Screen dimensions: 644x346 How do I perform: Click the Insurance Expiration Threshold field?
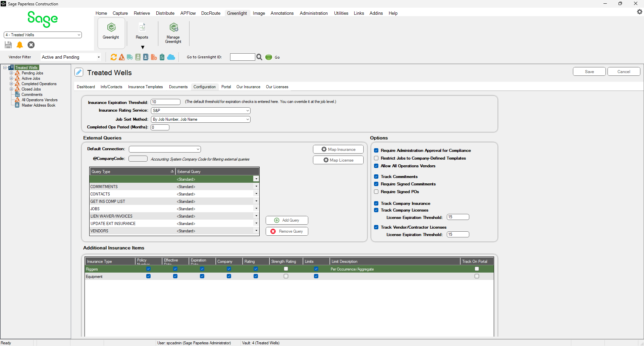tap(166, 102)
